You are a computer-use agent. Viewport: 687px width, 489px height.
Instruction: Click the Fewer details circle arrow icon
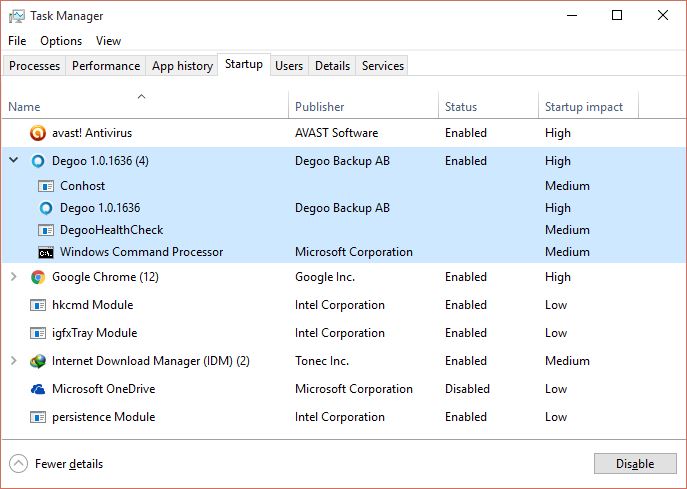tap(18, 464)
